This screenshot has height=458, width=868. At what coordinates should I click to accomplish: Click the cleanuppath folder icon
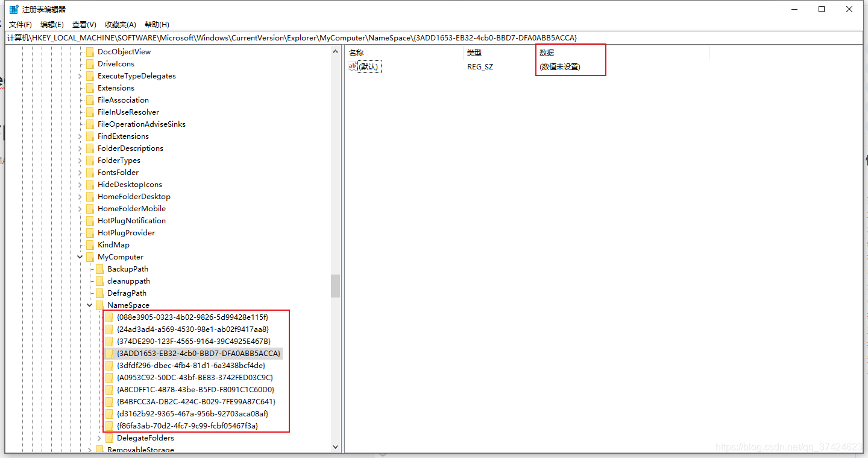[100, 281]
